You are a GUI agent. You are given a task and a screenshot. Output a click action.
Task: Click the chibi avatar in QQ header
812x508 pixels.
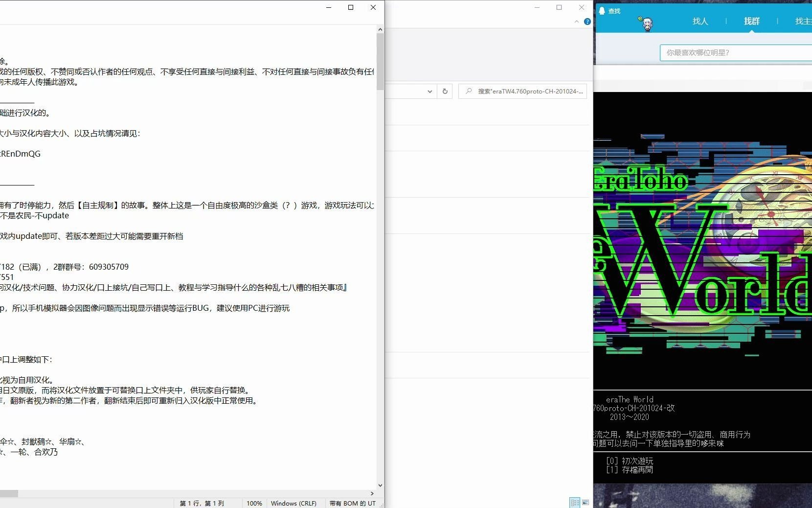646,23
